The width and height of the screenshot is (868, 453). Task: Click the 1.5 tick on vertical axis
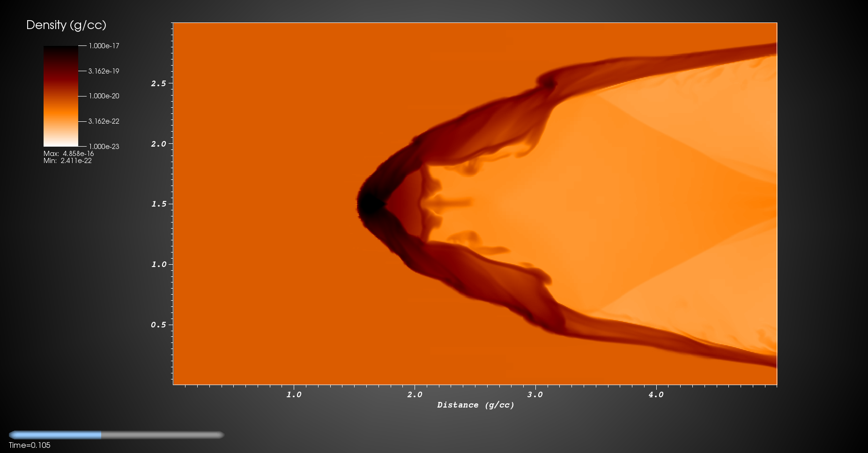coord(158,204)
